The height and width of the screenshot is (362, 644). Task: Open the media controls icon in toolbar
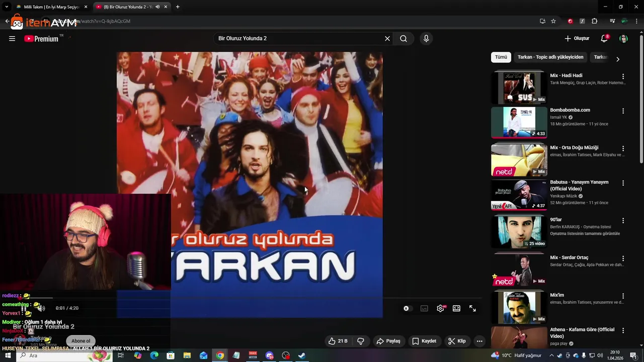click(x=612, y=21)
